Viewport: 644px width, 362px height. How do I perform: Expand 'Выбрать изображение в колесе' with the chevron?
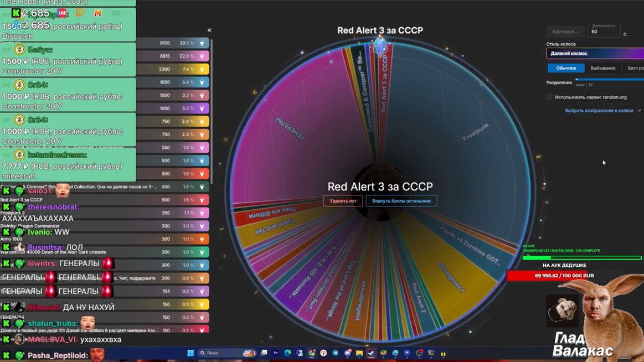tap(639, 111)
